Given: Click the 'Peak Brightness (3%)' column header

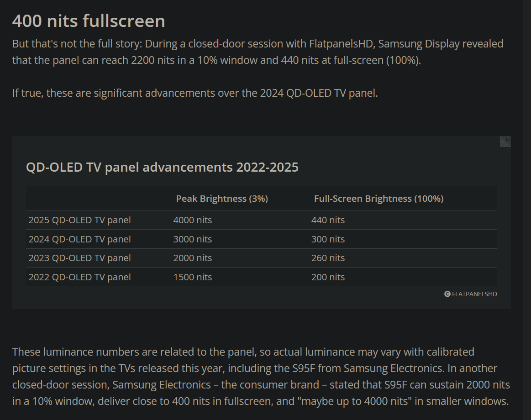Looking at the screenshot, I should (222, 199).
